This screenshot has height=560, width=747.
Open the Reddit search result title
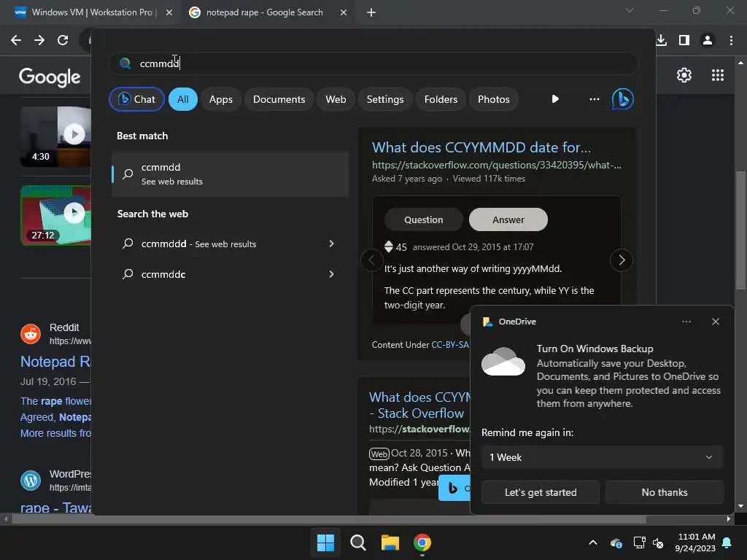[55, 362]
